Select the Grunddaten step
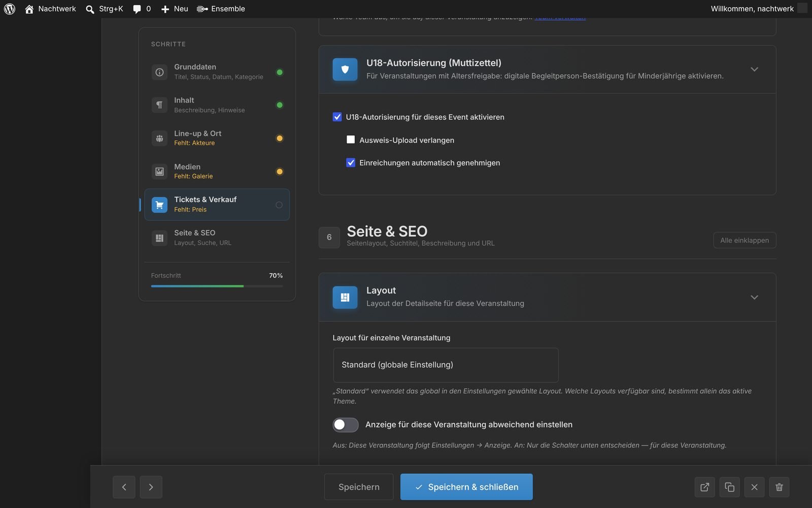Viewport: 812px width, 508px height. click(217, 72)
